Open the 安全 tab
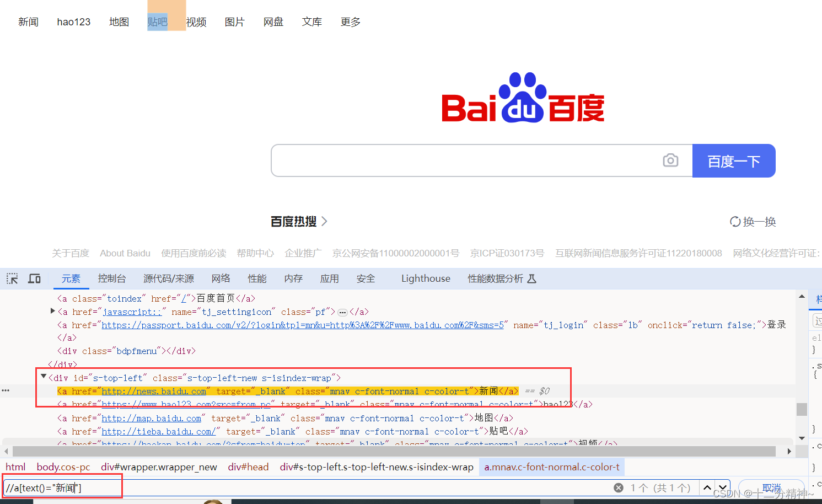822x504 pixels. [x=366, y=278]
